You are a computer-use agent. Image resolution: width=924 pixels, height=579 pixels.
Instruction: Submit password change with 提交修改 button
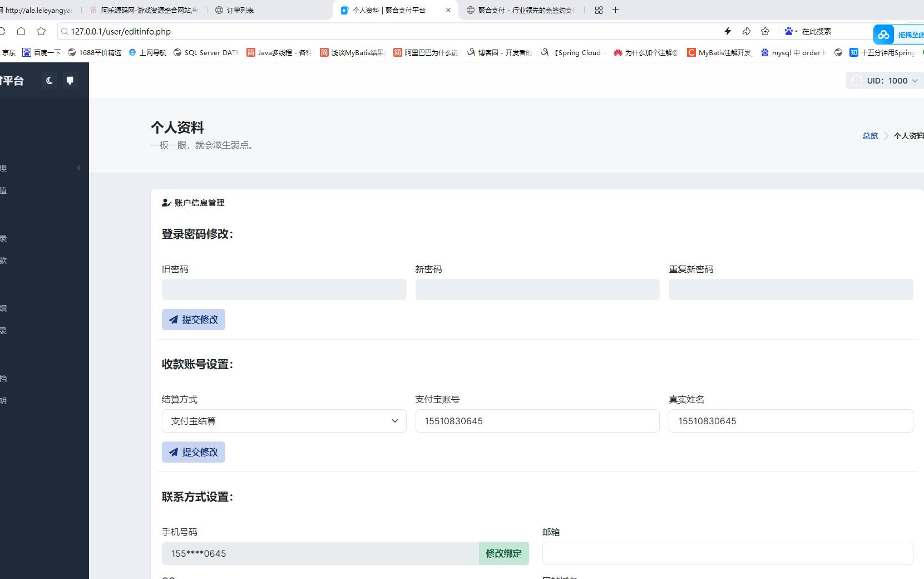click(194, 320)
